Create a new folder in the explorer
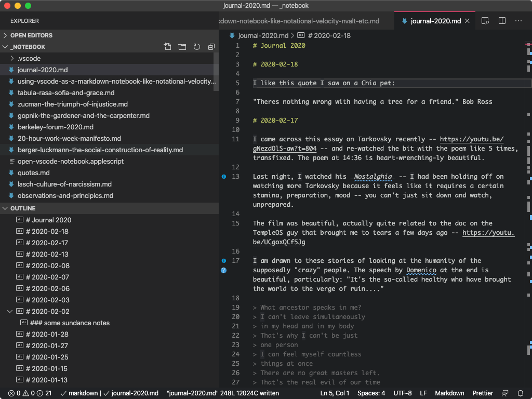Image resolution: width=532 pixels, height=399 pixels. (x=182, y=46)
